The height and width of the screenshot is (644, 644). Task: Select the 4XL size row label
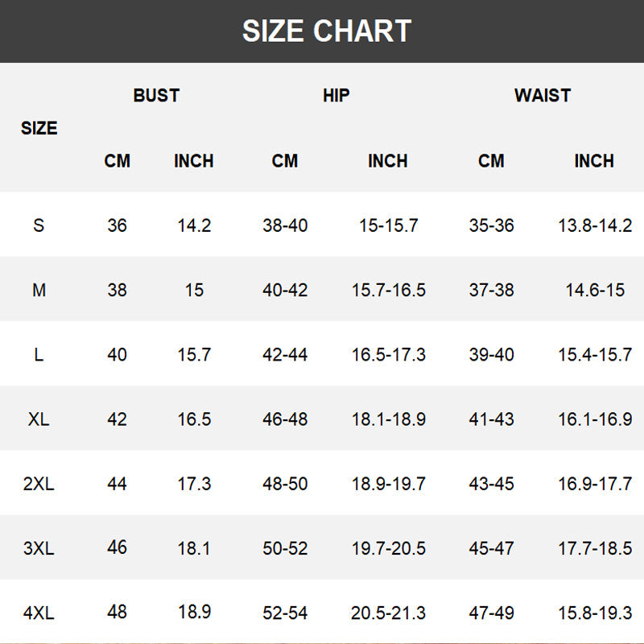pos(39,613)
